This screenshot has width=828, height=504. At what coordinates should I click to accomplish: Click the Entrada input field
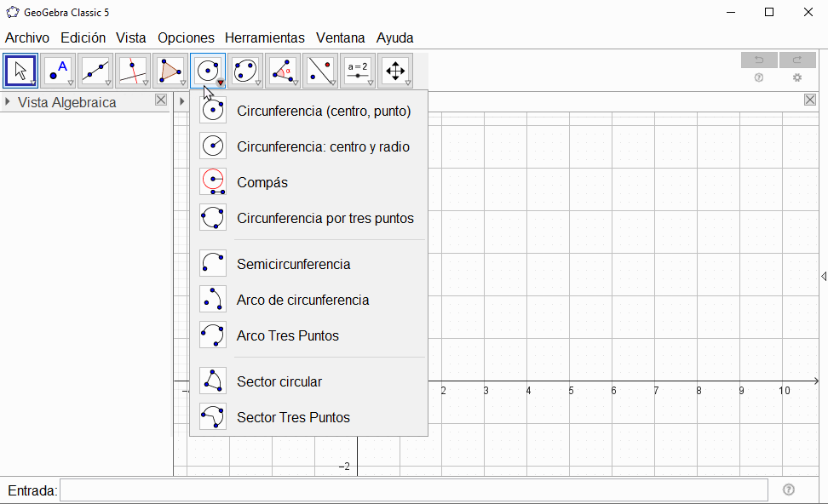point(413,490)
